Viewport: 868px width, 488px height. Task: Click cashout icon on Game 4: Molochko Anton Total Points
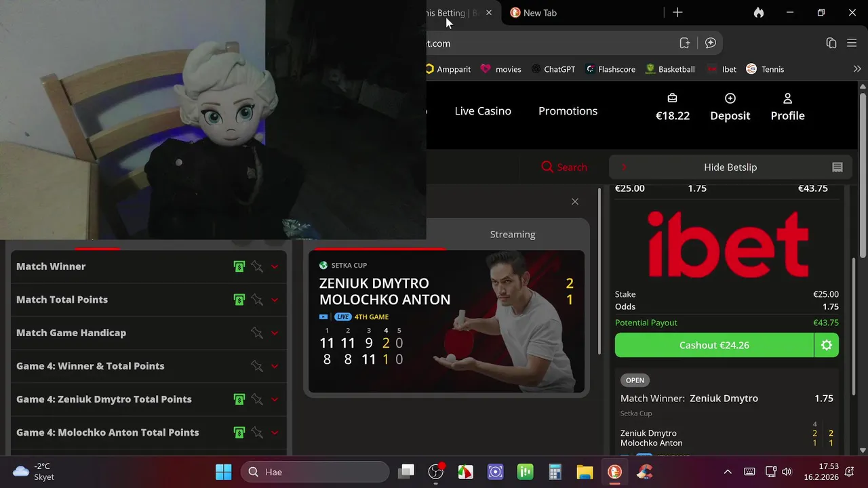point(239,432)
